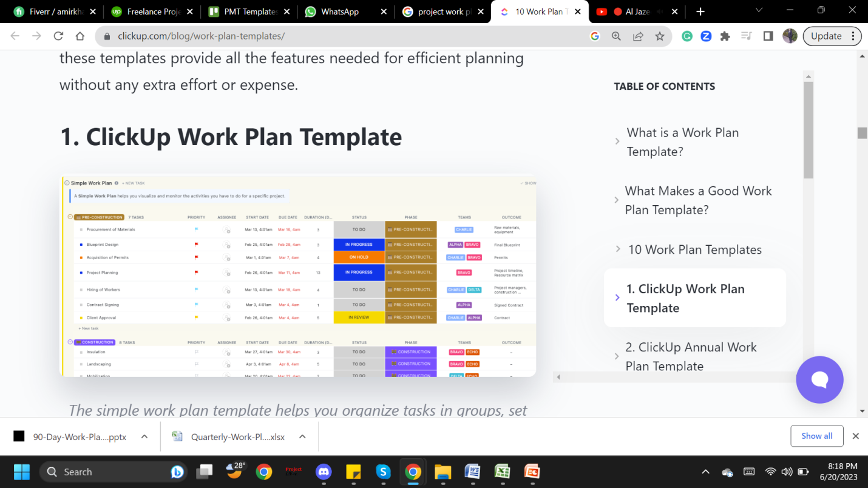Open the zoom magnifier icon in address bar
This screenshot has width=868, height=488.
[616, 36]
